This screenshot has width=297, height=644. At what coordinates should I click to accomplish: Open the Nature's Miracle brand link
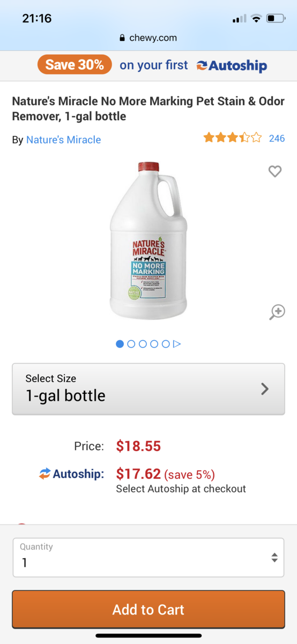coord(64,140)
